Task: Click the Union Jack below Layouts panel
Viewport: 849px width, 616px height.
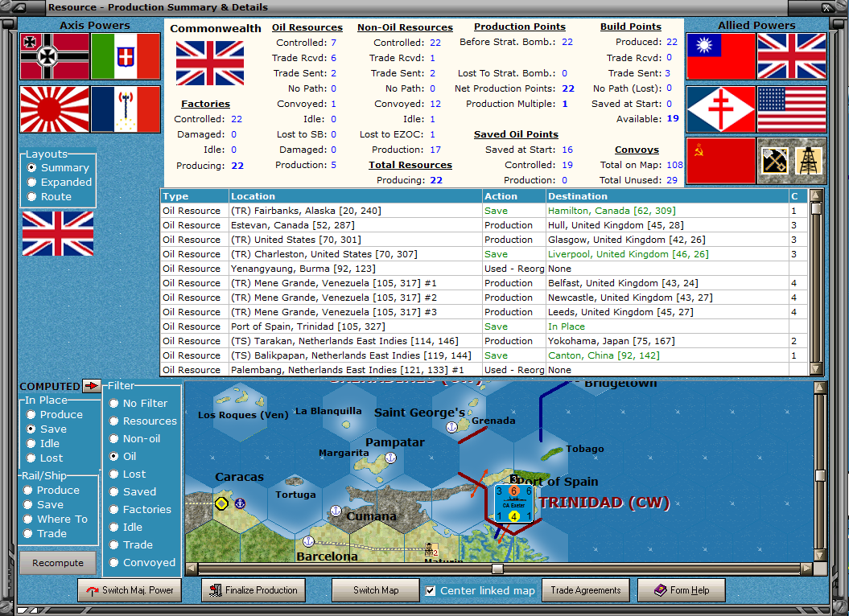Action: pyautogui.click(x=58, y=233)
